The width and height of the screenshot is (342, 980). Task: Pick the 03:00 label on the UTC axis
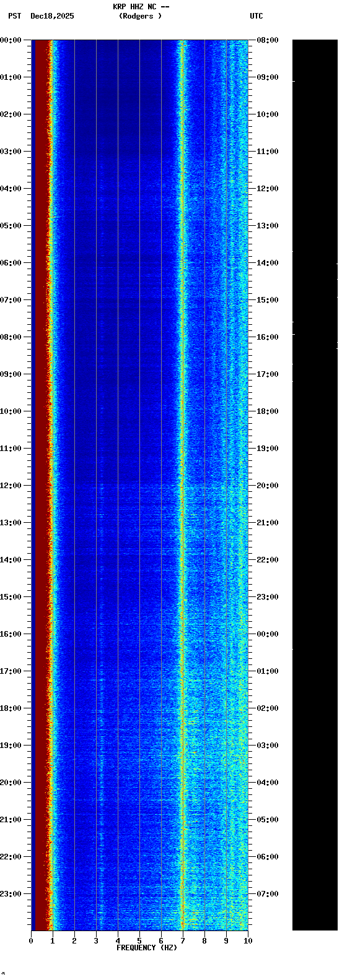(x=268, y=746)
